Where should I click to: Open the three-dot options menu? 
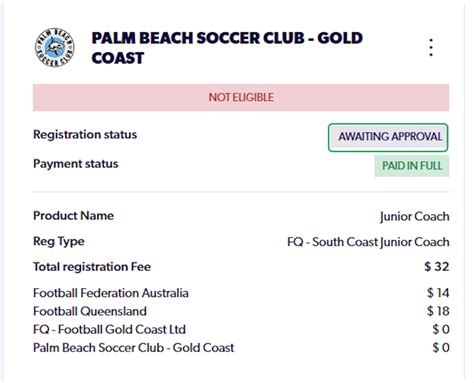click(431, 47)
